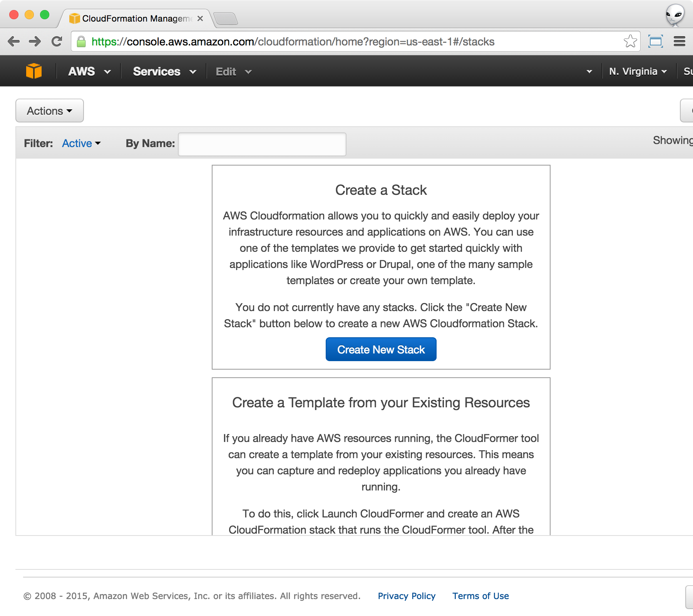Viewport: 693px width, 616px height.
Task: Click the AWS orange cube home icon
Action: point(34,71)
